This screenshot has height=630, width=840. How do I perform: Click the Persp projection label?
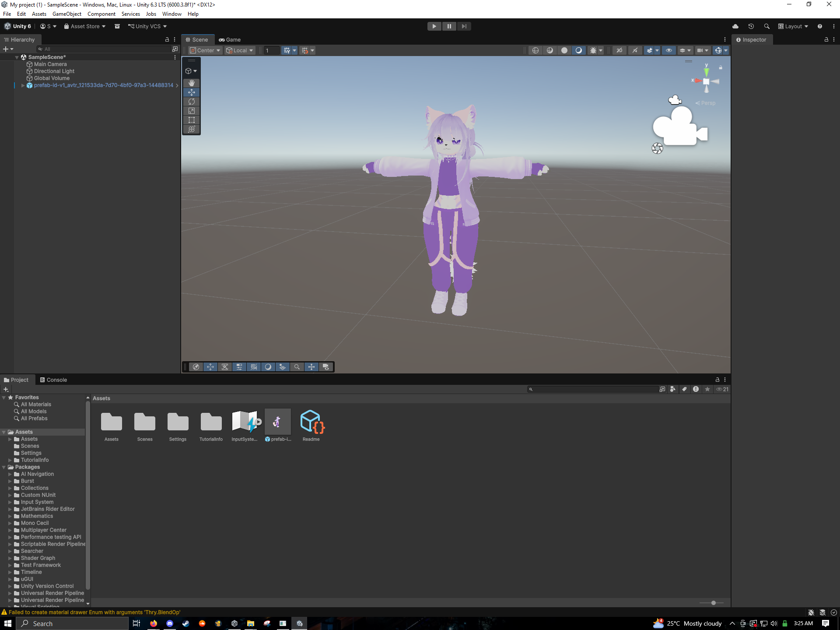[x=708, y=103]
